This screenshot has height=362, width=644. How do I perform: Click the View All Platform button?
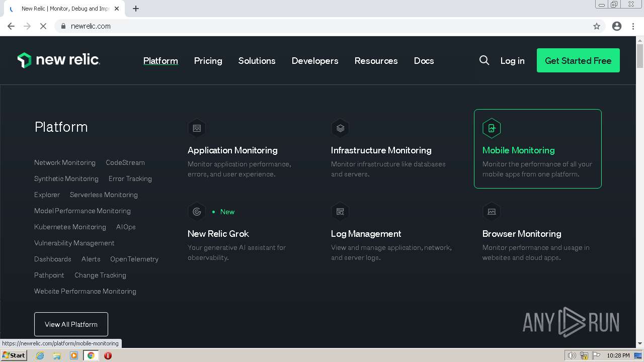[x=71, y=324]
